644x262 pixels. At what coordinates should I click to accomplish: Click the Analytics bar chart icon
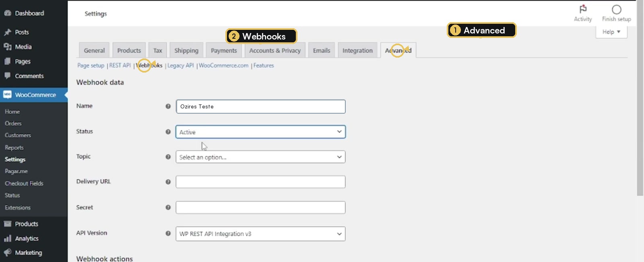[x=7, y=238]
